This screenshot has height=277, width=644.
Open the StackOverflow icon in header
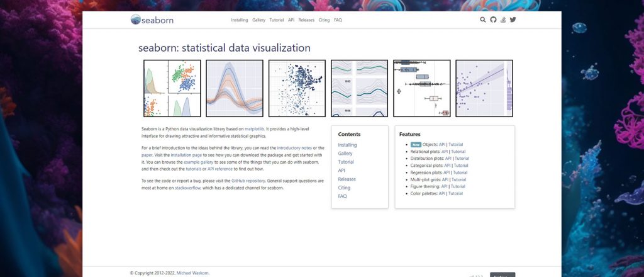tap(503, 20)
